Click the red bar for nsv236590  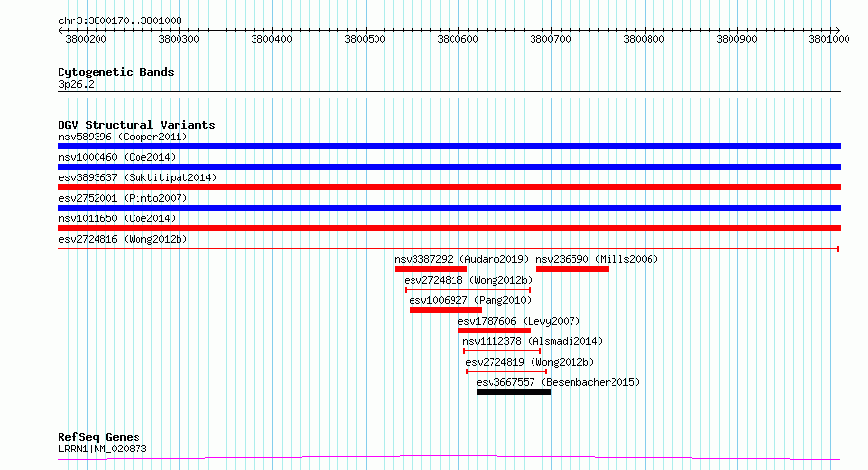click(x=572, y=269)
